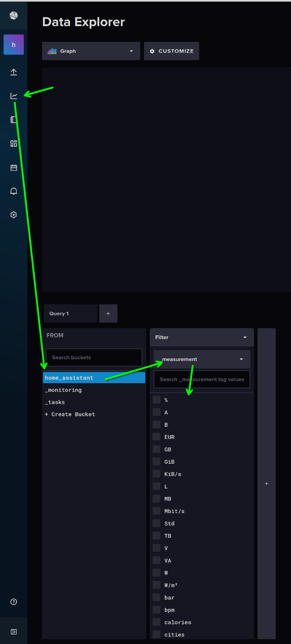This screenshot has height=644, width=291.
Task: Tick the KiB/s measurement checkbox
Action: click(157, 474)
